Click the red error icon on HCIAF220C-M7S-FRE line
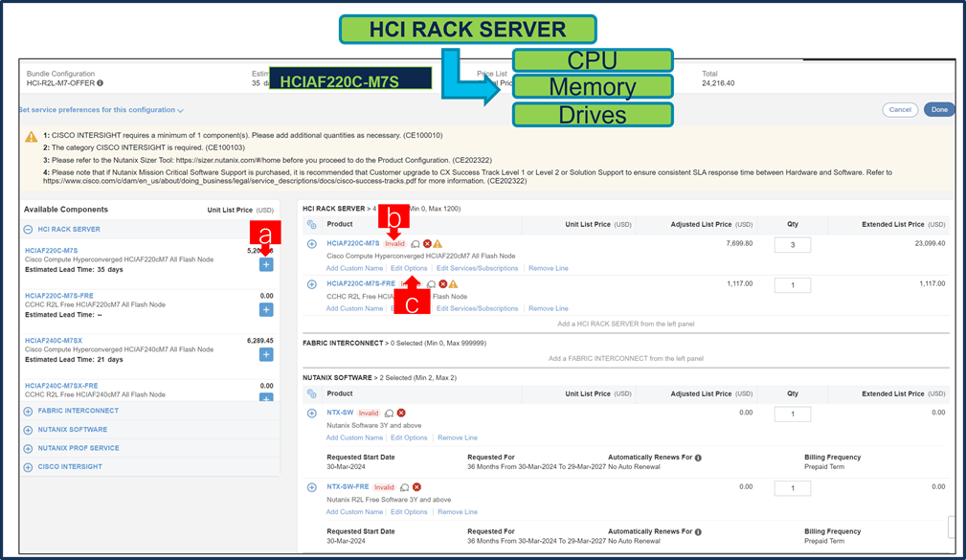966x560 pixels. 443,284
